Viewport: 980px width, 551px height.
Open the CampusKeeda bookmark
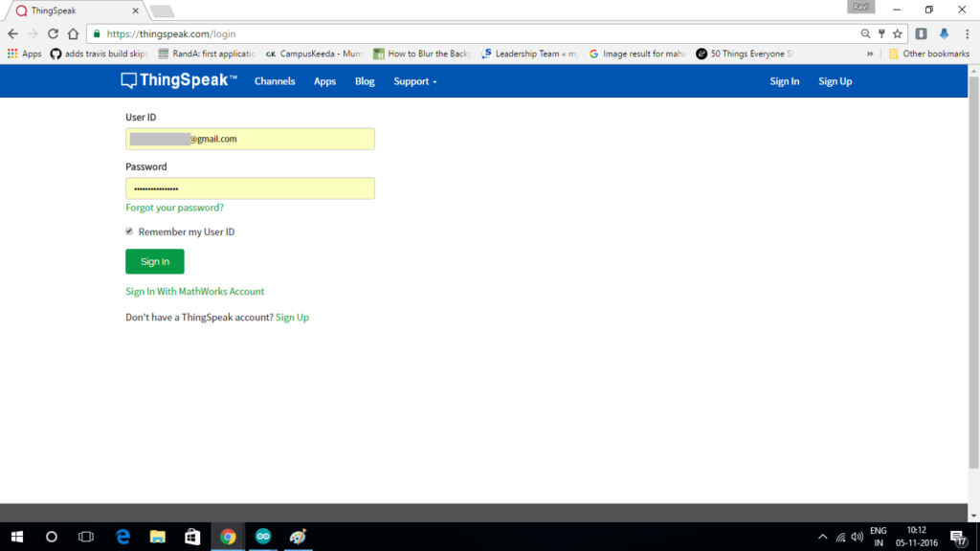point(314,54)
